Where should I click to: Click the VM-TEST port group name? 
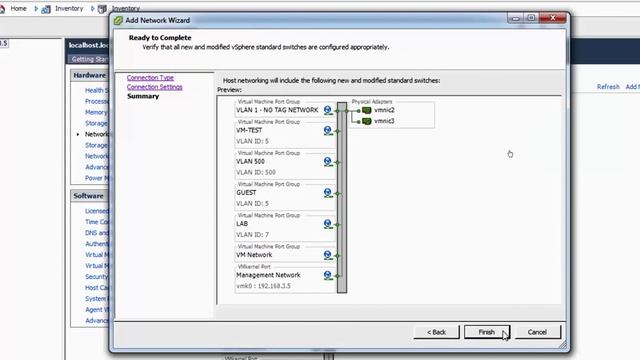(249, 131)
